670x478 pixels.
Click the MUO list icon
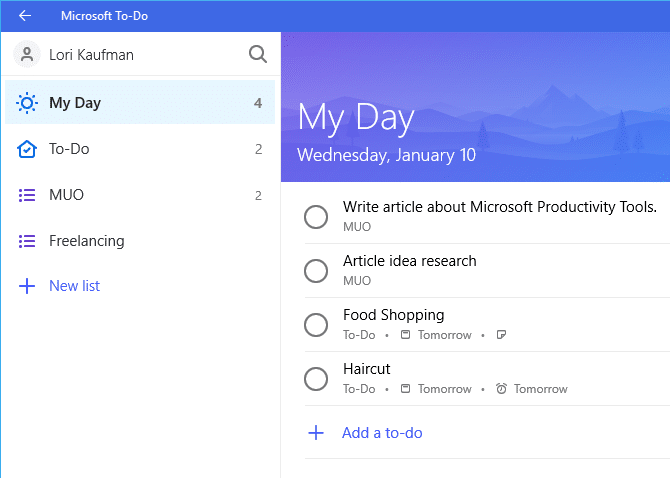26,195
